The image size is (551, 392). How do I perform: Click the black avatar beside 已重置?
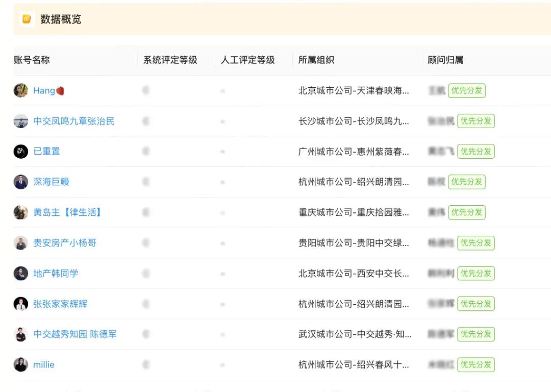21,152
